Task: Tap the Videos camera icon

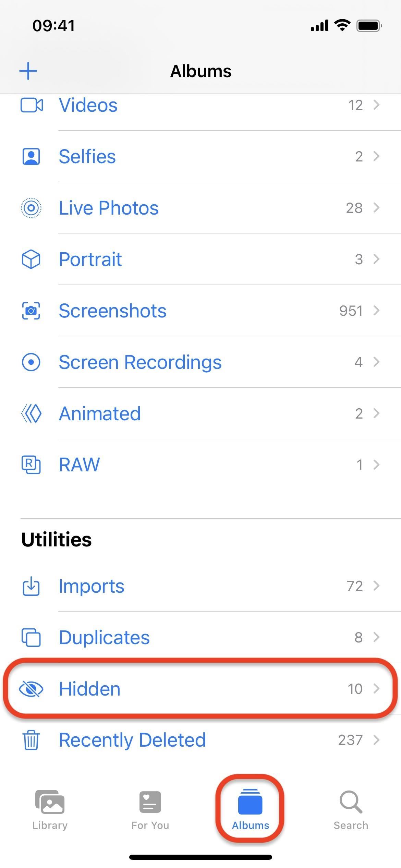Action: coord(32,105)
